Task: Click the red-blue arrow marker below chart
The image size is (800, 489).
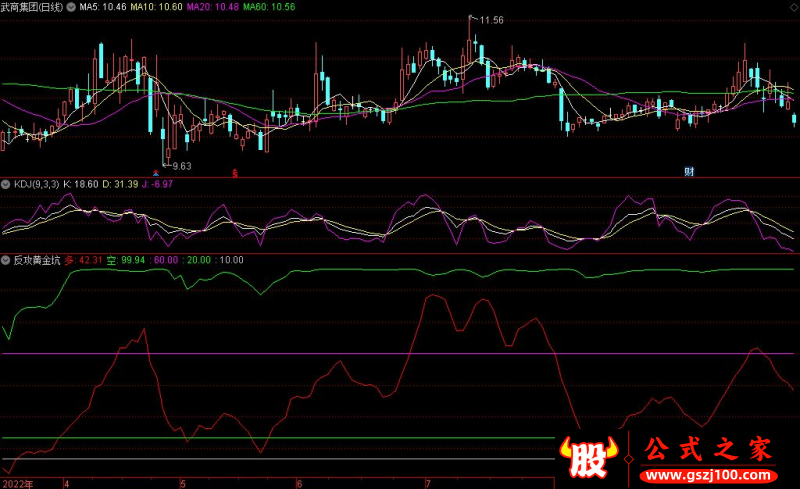Action: click(x=156, y=173)
